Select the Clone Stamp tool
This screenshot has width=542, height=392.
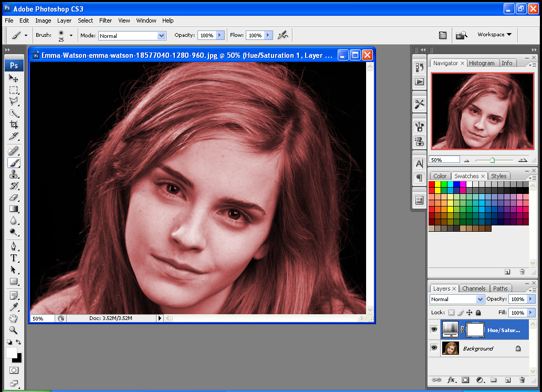point(14,174)
